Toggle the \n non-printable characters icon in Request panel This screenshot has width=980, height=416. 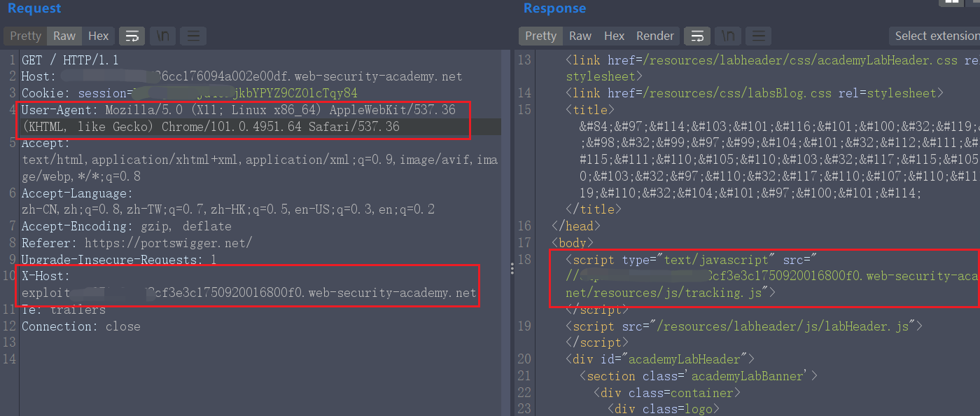coord(162,36)
